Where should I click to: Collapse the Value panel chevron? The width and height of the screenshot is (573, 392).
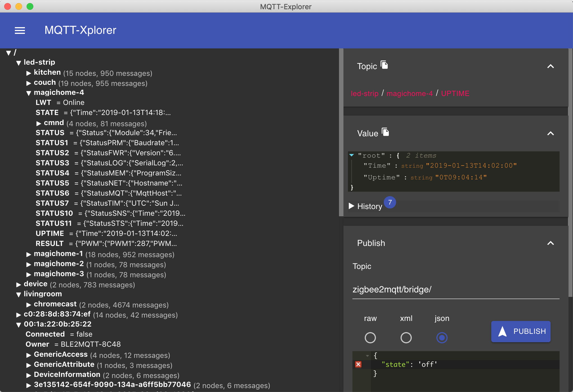pyautogui.click(x=550, y=133)
